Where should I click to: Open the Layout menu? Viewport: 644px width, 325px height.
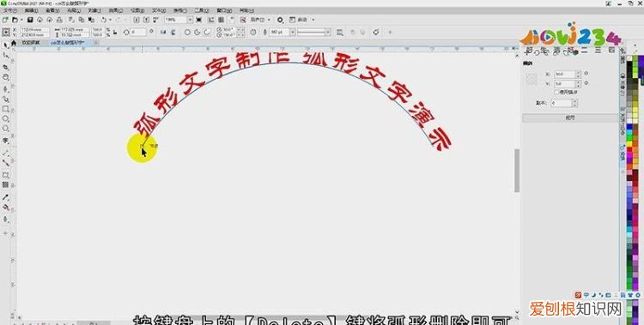coord(73,10)
